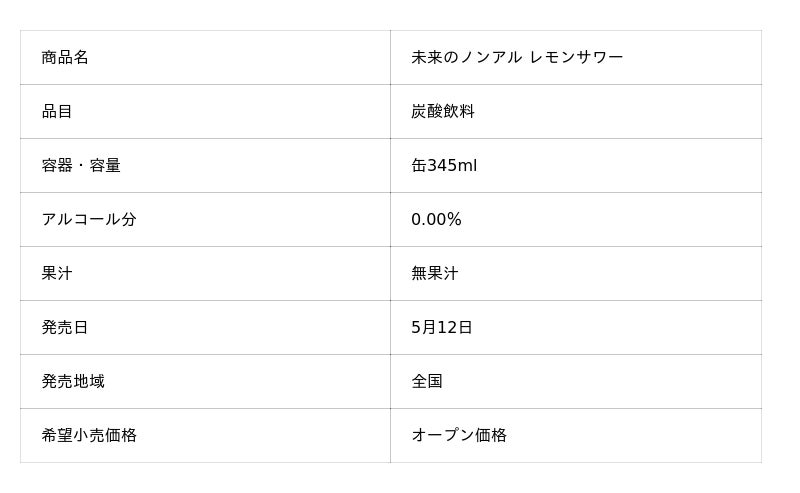The width and height of the screenshot is (800, 493).
Task: Click the word 容量 in the label column
Action: (x=105, y=166)
